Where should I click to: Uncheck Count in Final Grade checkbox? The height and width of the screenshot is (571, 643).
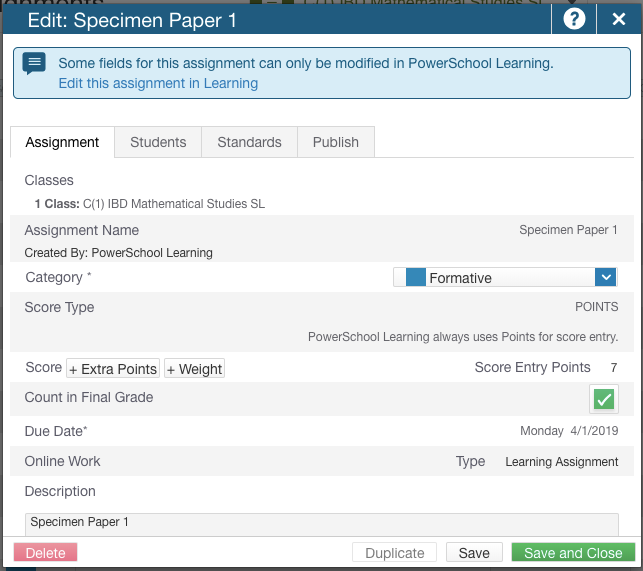coord(604,399)
